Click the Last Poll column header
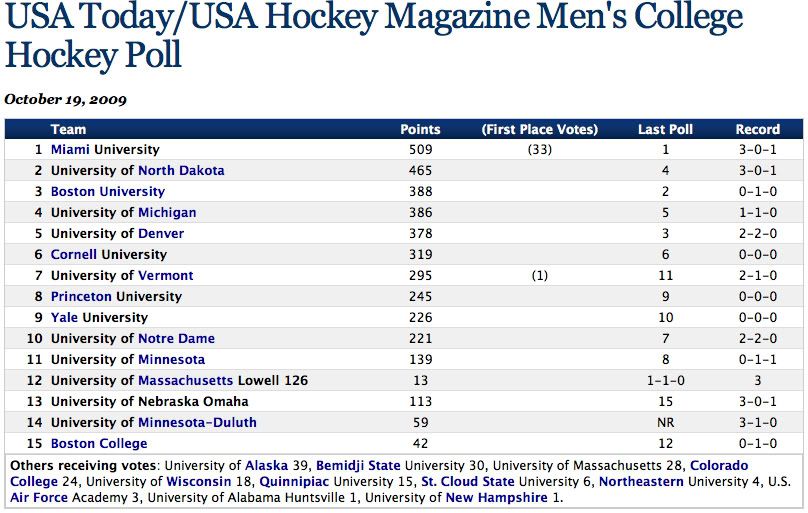808x513 pixels. click(665, 129)
